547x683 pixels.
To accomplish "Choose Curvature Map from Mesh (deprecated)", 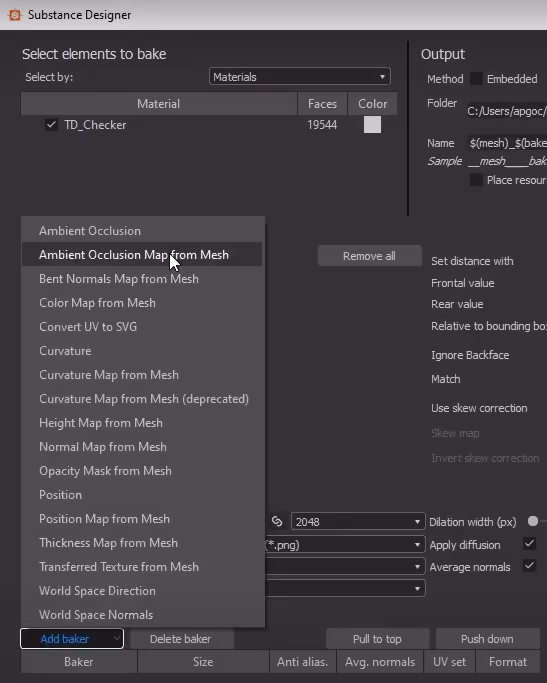I will pyautogui.click(x=142, y=399).
